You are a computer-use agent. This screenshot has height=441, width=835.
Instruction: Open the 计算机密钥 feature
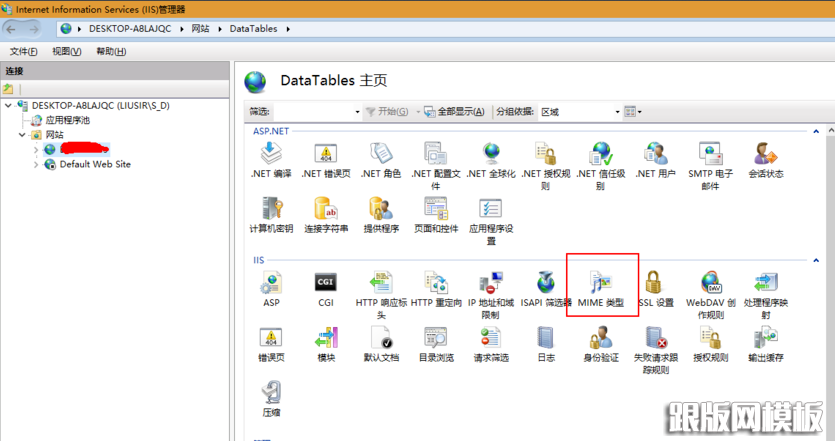271,215
